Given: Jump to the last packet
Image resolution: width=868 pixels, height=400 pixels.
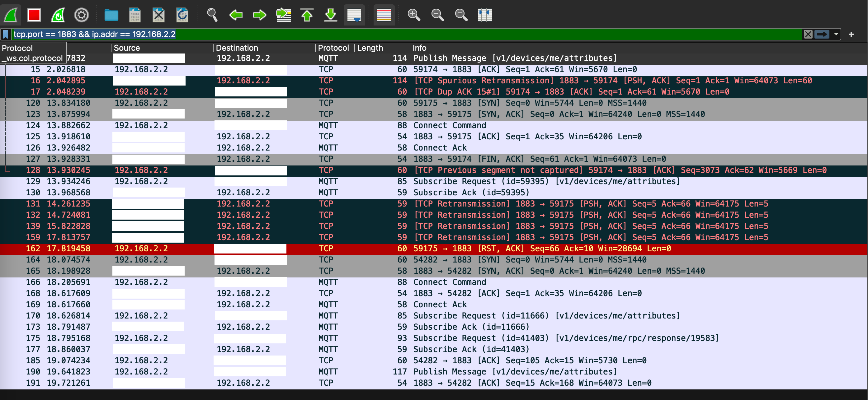Looking at the screenshot, I should [331, 15].
